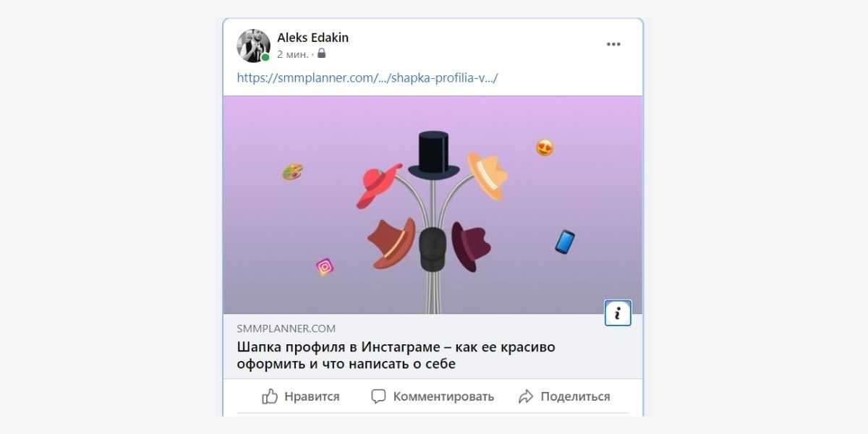Click the thumbs-up like icon
This screenshot has height=434, width=868.
tap(270, 396)
